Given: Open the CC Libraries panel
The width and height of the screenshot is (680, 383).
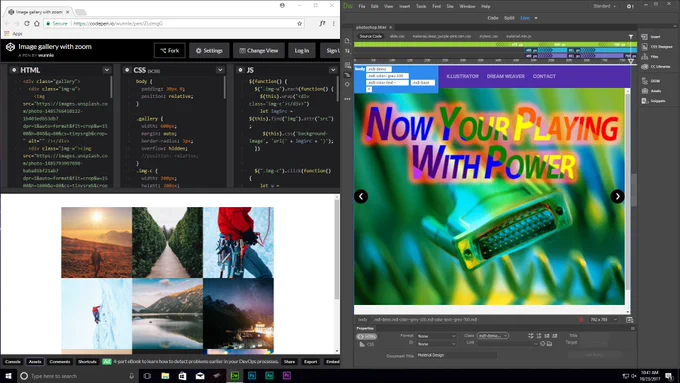Looking at the screenshot, I should pyautogui.click(x=656, y=67).
